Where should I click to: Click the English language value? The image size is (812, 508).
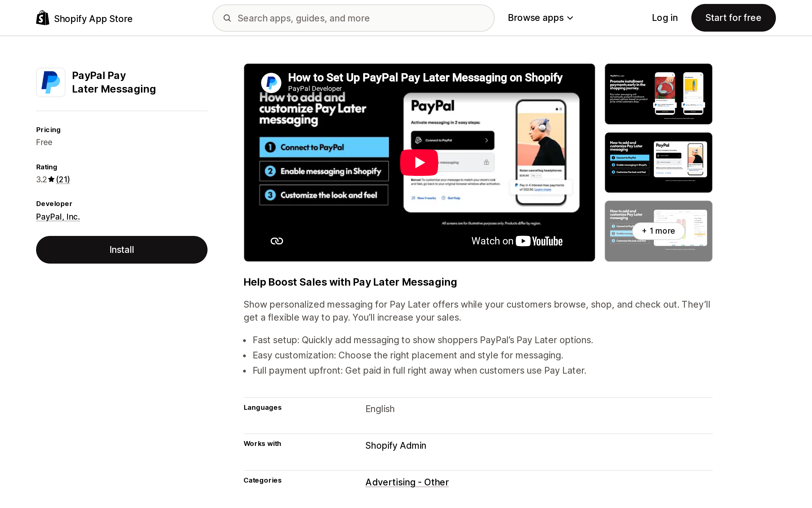click(380, 409)
